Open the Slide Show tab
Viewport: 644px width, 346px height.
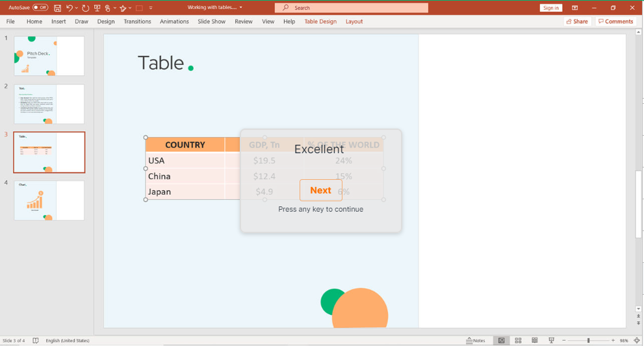click(x=211, y=21)
